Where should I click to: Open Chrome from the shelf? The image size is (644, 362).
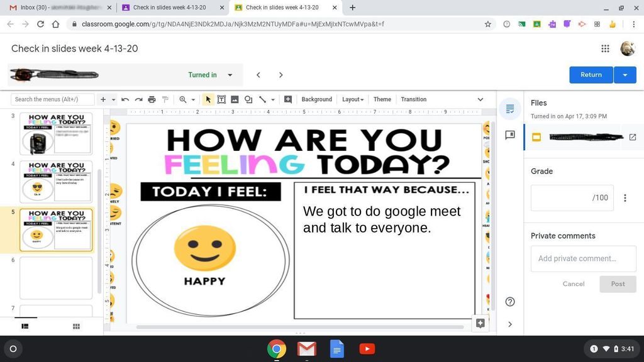tap(277, 349)
